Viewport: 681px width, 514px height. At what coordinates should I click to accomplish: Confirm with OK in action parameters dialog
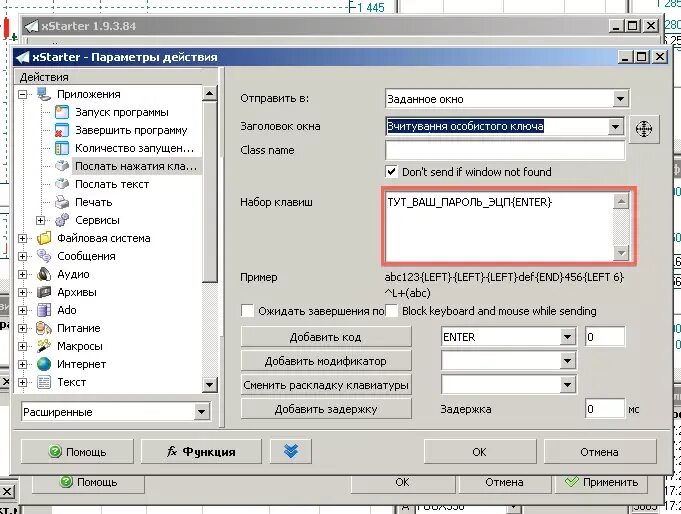[x=479, y=451]
